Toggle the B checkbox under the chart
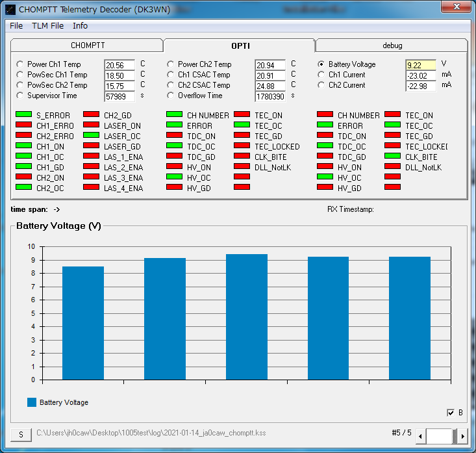 click(451, 413)
